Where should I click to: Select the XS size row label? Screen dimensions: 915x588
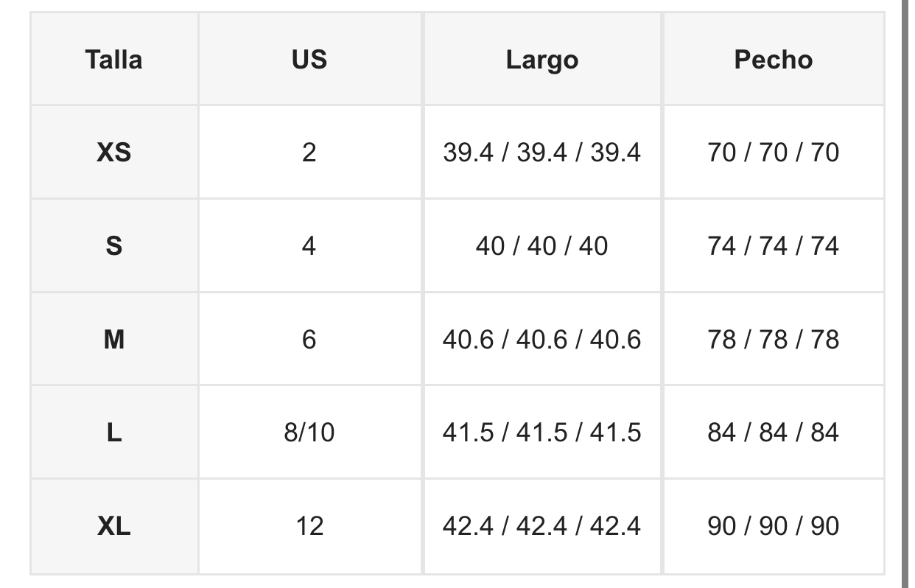pyautogui.click(x=113, y=153)
